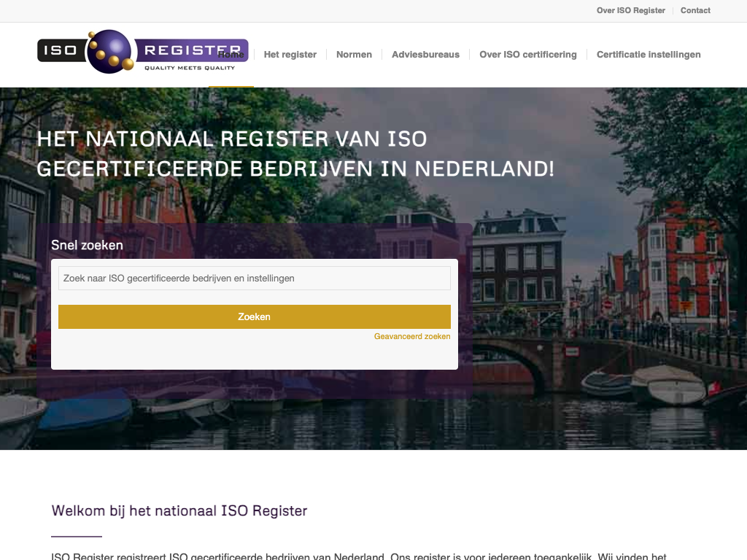Click the intro paragraph starting ISO Register registreert
This screenshot has height=560, width=747.
click(x=358, y=556)
